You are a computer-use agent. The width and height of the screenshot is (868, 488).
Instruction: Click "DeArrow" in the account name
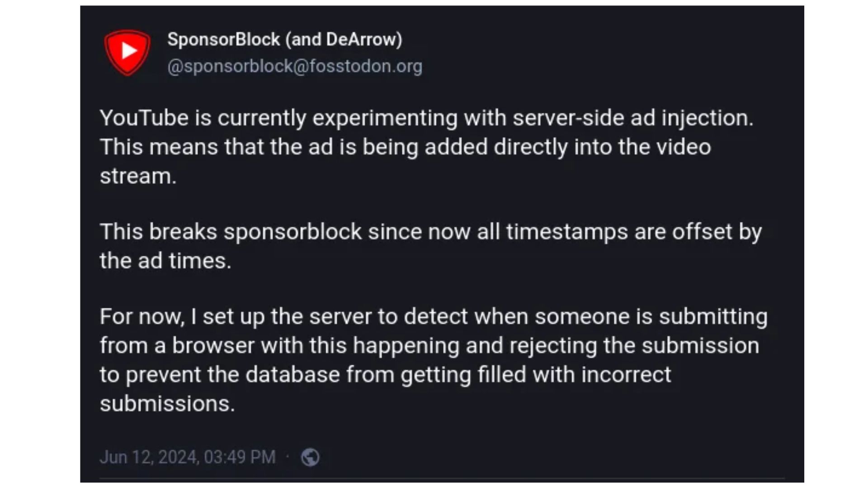tap(360, 40)
